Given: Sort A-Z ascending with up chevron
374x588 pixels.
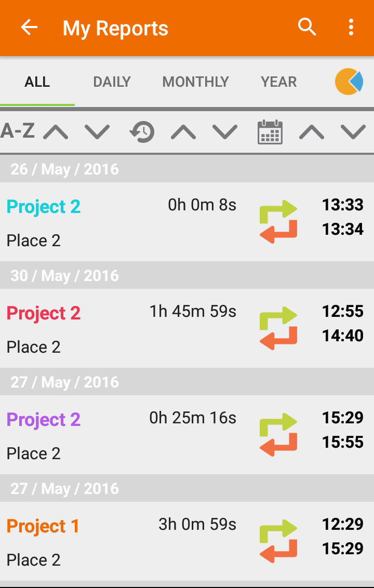Looking at the screenshot, I should [x=56, y=132].
